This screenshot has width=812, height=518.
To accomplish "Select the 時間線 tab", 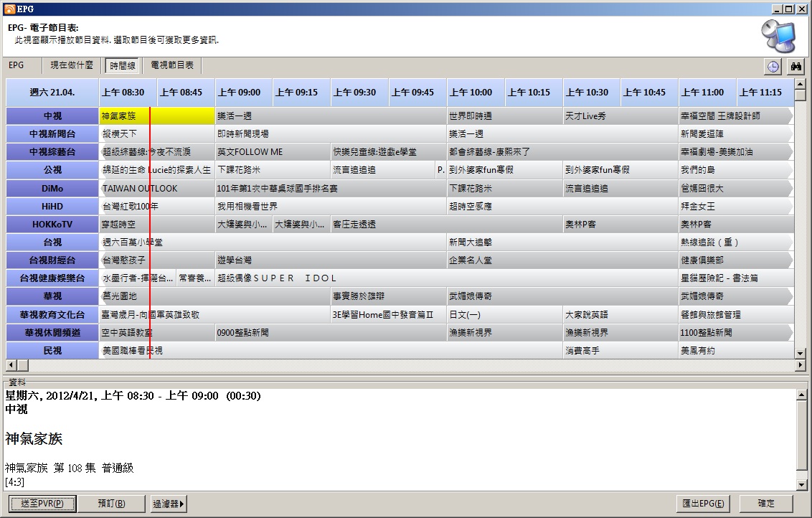I will coord(123,65).
